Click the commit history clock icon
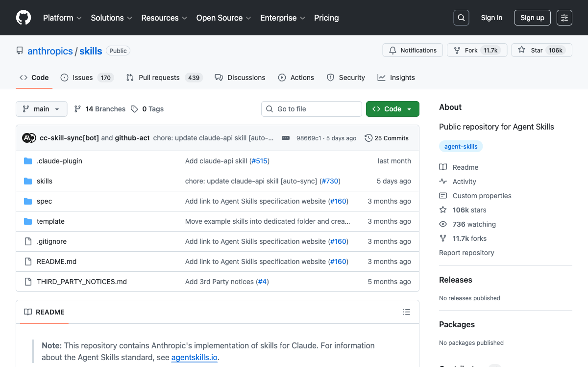 coord(368,138)
